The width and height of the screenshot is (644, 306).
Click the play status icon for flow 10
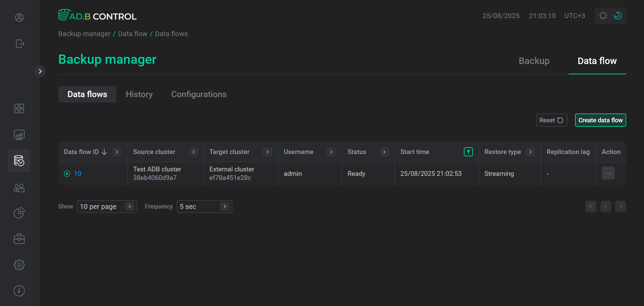67,174
